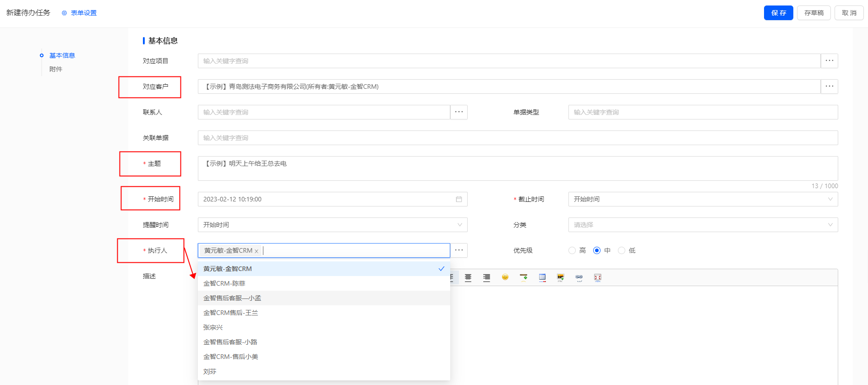Insert a horizontal line via toolbar icon
This screenshot has height=385, width=868.
524,277
